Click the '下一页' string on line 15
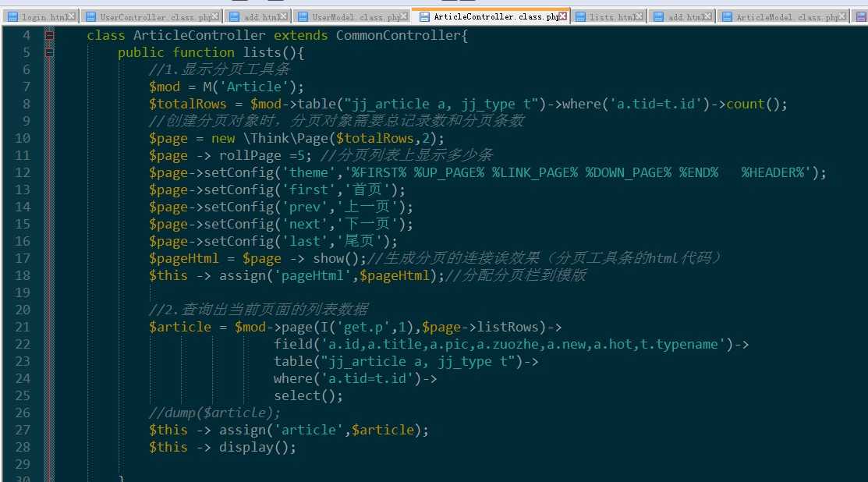Viewport: 868px width, 482px height. (x=367, y=224)
